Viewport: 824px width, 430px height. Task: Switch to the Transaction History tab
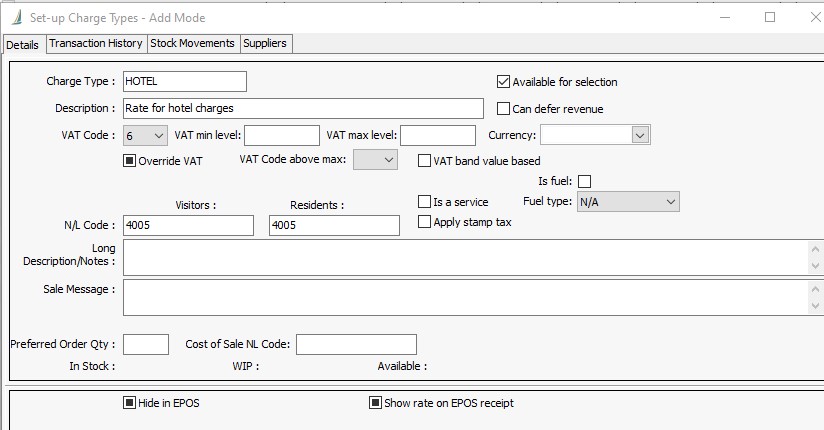point(96,44)
